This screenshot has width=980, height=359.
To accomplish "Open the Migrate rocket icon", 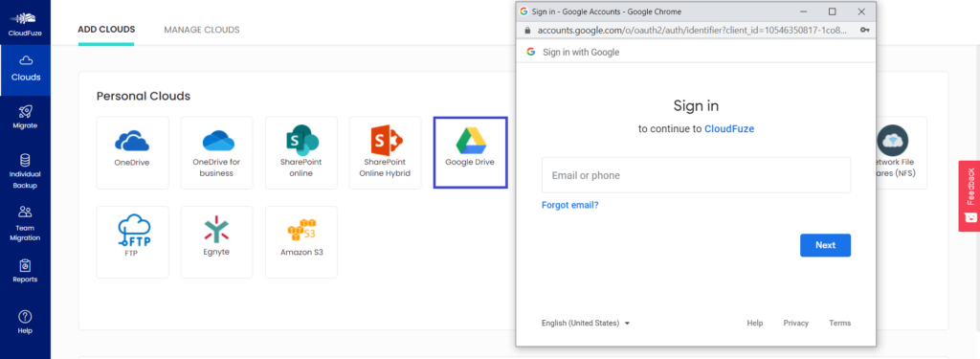I will [26, 111].
